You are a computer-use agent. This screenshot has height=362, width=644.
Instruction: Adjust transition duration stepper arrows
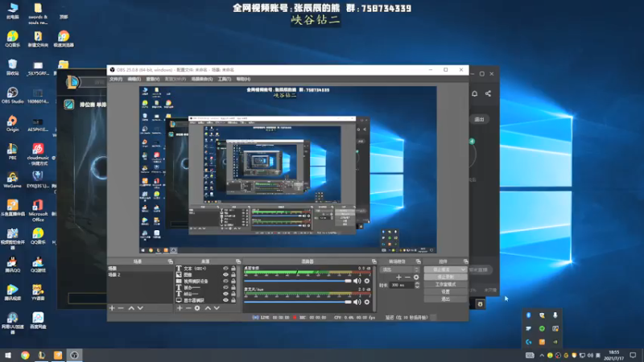417,285
